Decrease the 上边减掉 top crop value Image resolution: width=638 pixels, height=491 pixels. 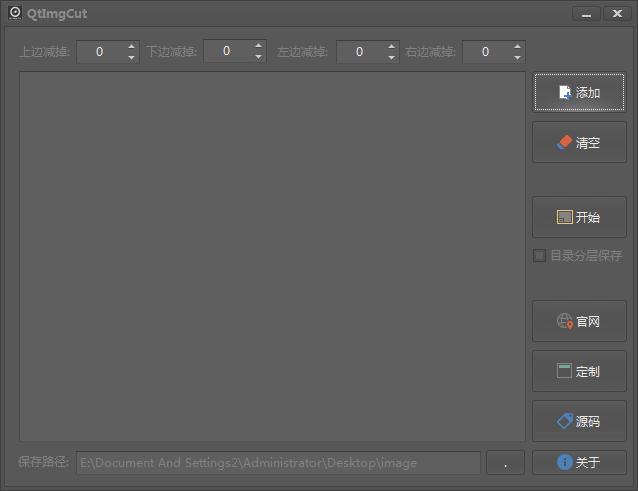point(131,57)
